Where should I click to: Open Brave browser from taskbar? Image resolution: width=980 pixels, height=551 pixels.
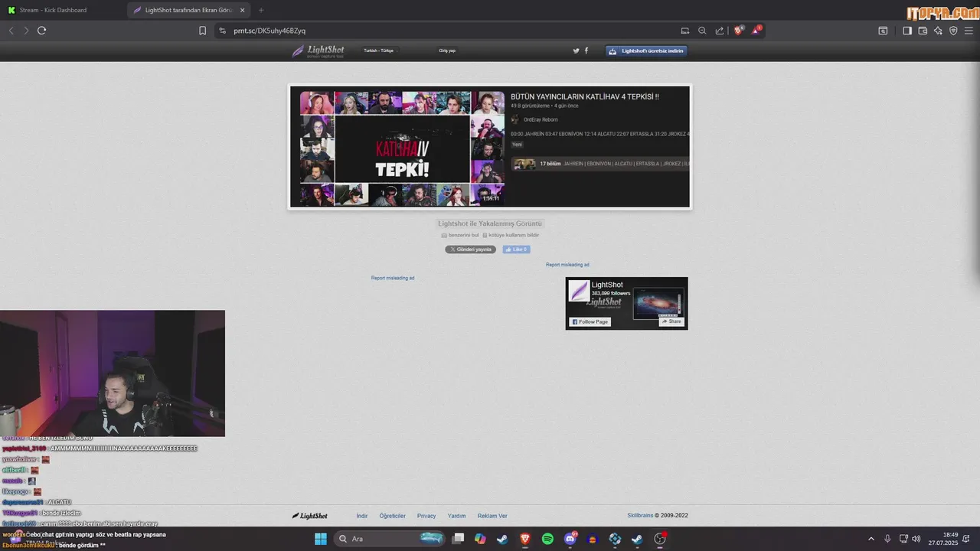point(525,539)
